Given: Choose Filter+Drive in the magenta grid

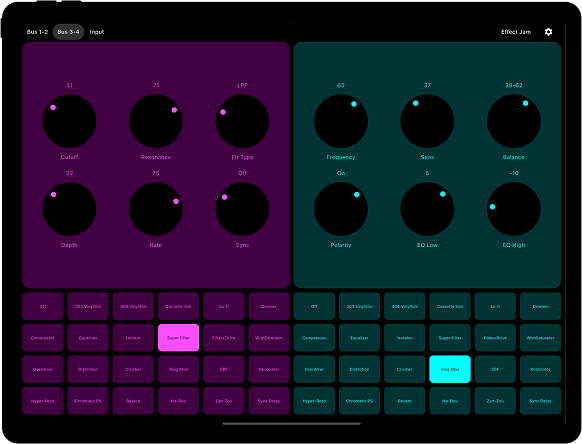Looking at the screenshot, I should (224, 338).
